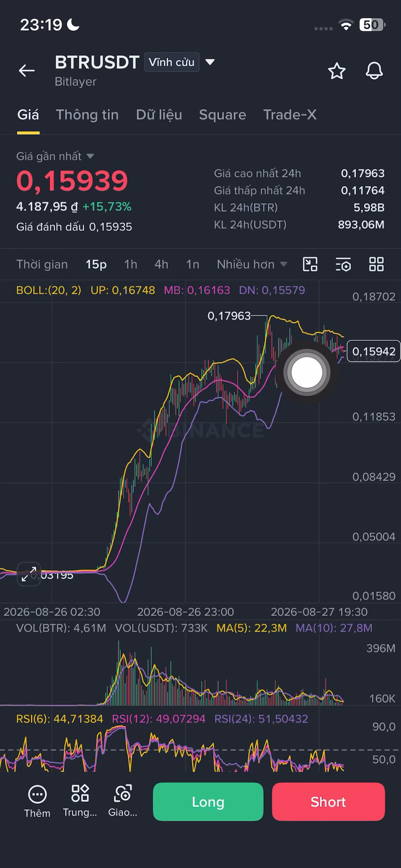Tap the battery indicator showing 50
This screenshot has height=868, width=401.
click(372, 25)
